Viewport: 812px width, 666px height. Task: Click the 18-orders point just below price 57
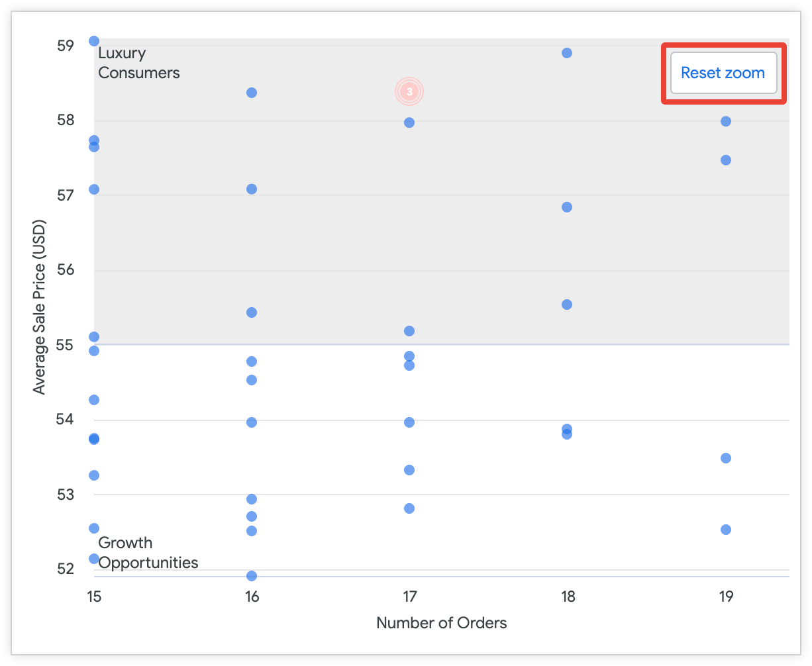tap(567, 207)
